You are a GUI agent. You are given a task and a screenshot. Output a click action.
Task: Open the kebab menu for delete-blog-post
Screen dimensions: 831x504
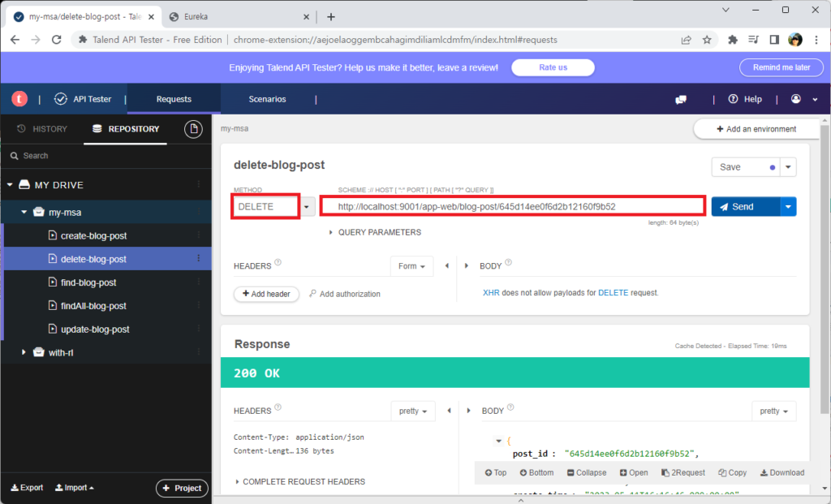199,259
